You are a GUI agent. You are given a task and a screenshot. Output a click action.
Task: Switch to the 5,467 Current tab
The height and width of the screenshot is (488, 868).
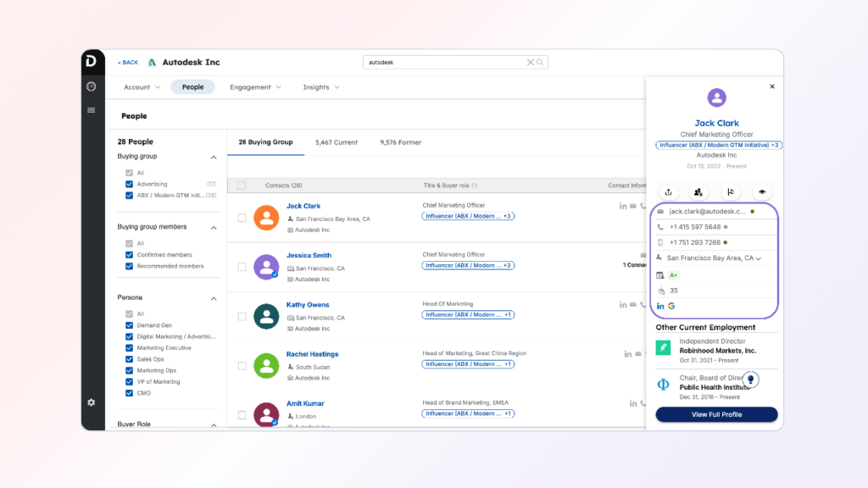pos(336,142)
